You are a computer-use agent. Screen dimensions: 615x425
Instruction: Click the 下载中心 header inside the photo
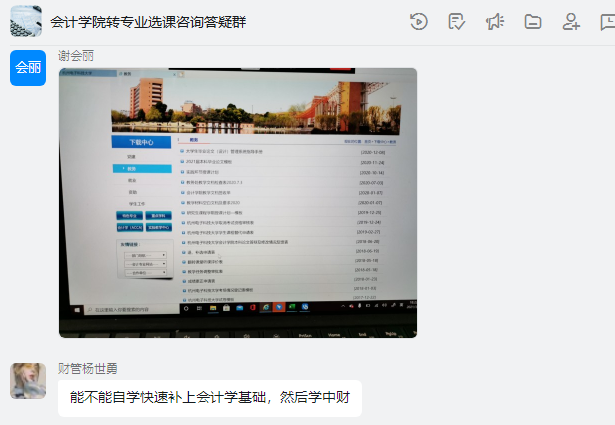[x=140, y=143]
